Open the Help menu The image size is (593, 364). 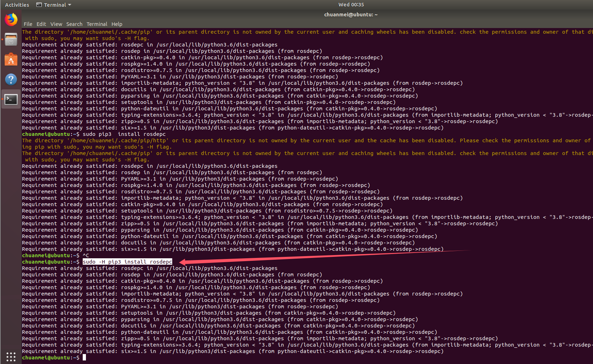coord(117,24)
